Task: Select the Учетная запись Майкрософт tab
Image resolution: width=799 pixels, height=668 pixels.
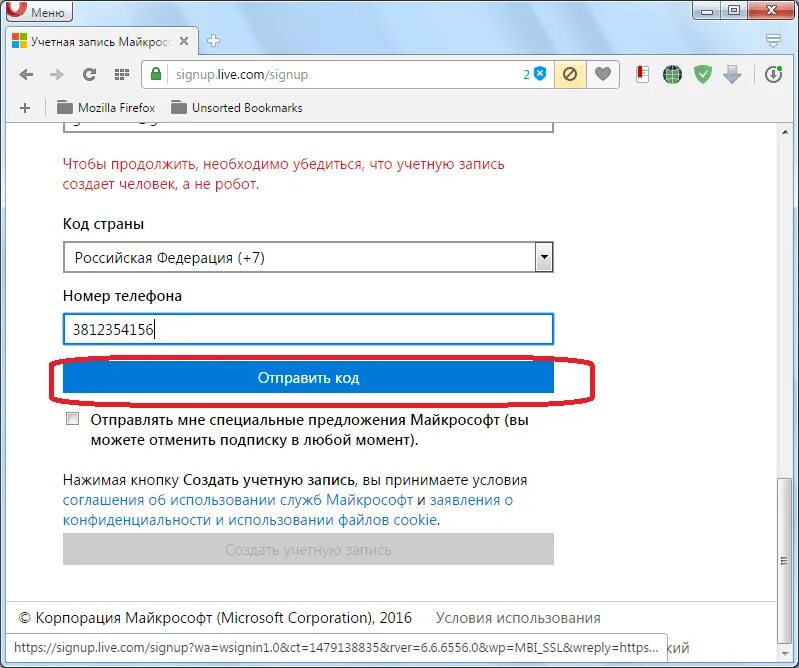Action: coord(101,41)
